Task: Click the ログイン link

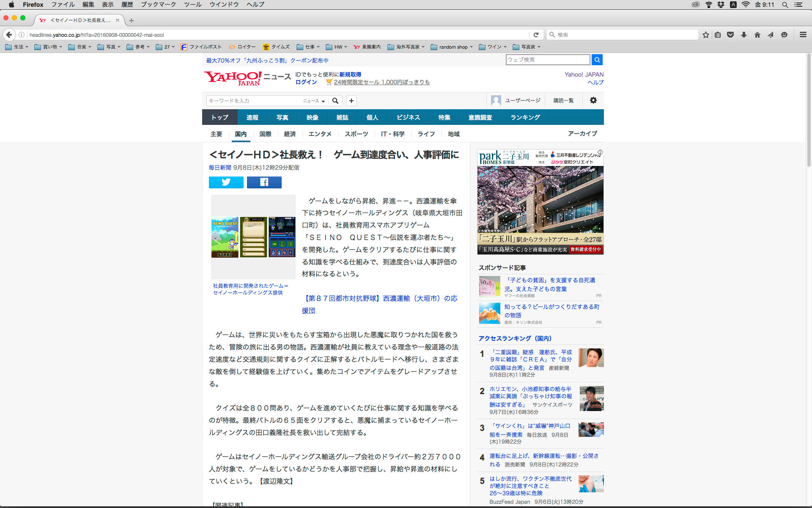Action: (306, 82)
